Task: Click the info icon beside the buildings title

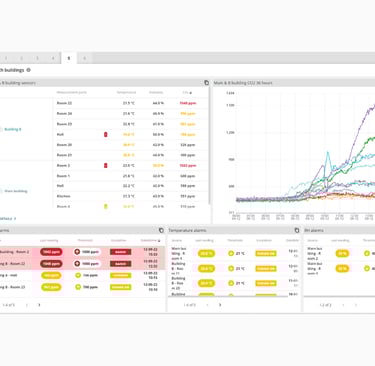Action: coord(28,70)
